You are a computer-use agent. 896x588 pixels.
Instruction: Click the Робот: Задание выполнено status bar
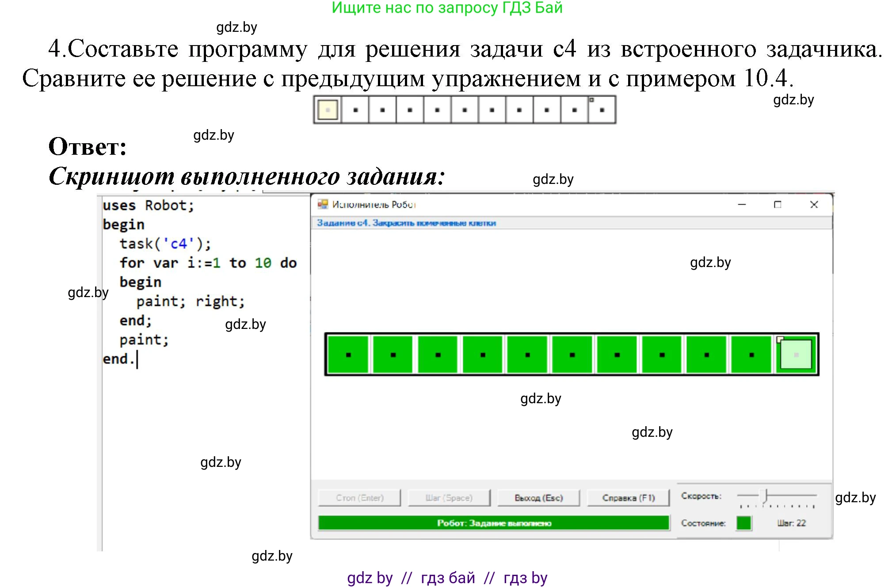tap(494, 523)
